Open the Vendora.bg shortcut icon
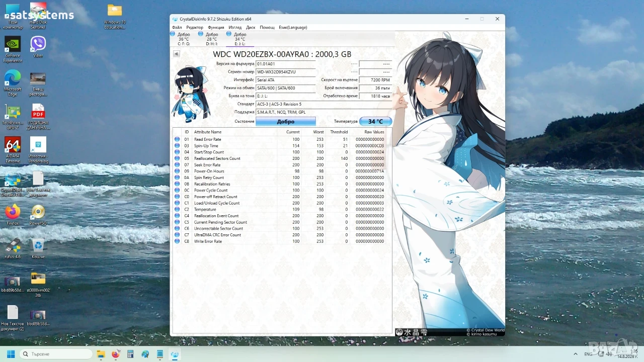Image resolution: width=644 pixels, height=362 pixels. [38, 150]
